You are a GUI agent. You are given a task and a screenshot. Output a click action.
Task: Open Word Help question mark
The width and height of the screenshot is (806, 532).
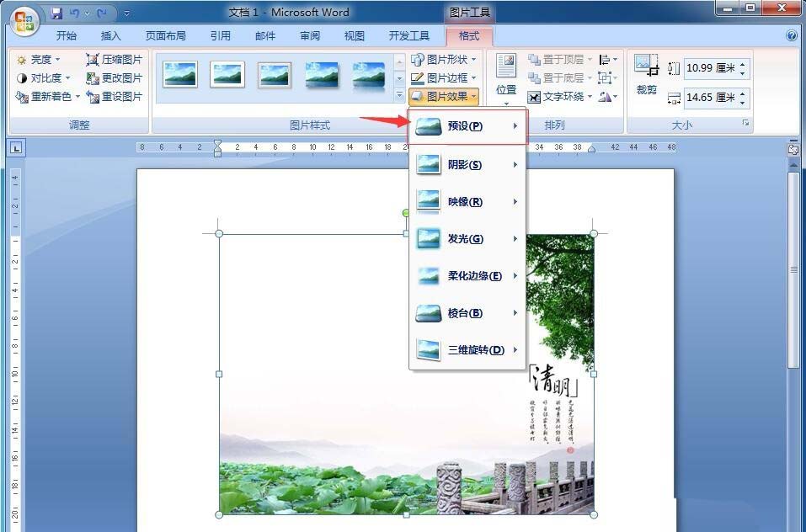point(792,35)
